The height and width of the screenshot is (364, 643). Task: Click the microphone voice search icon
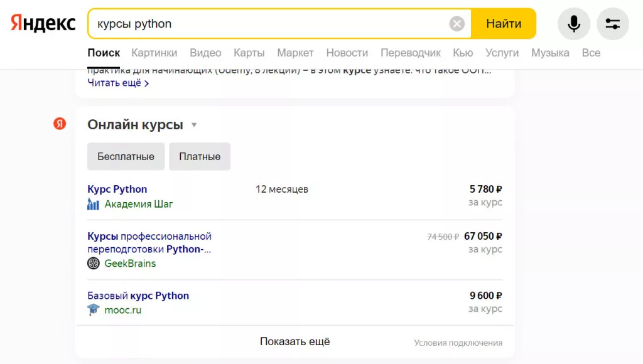click(x=574, y=24)
